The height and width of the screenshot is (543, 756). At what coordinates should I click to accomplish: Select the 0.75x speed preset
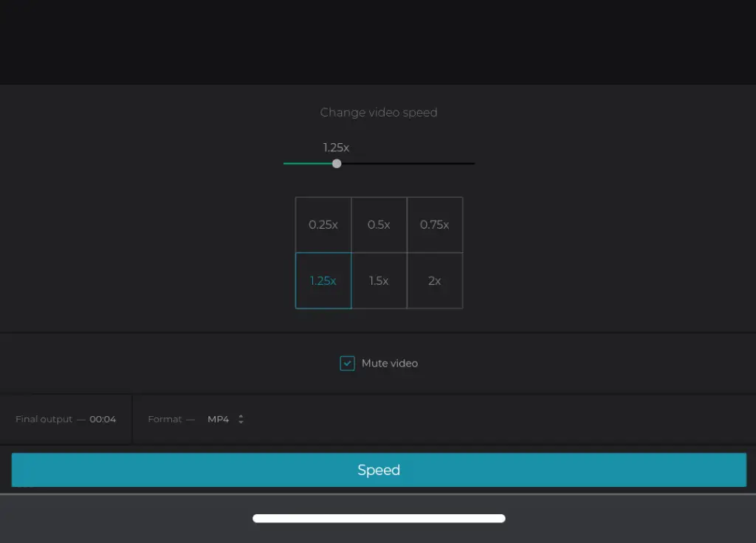(x=434, y=224)
